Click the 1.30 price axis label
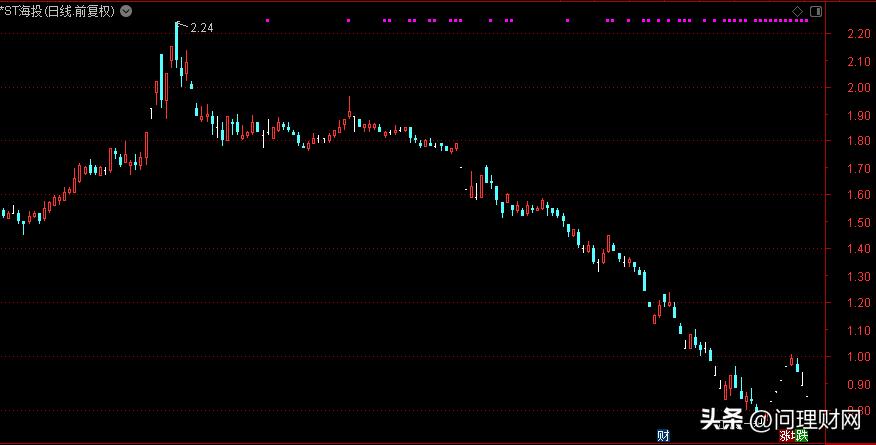The image size is (876, 445). point(859,276)
